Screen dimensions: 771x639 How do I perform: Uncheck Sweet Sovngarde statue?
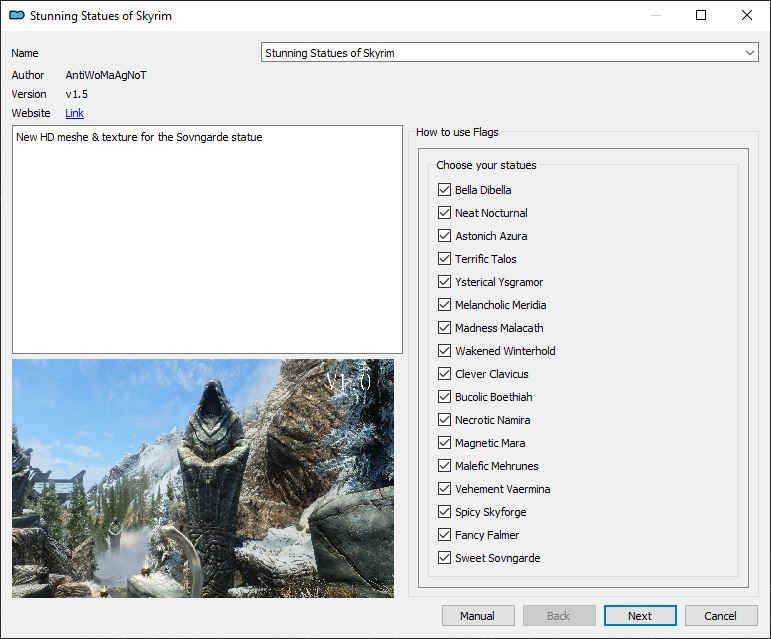(x=444, y=558)
